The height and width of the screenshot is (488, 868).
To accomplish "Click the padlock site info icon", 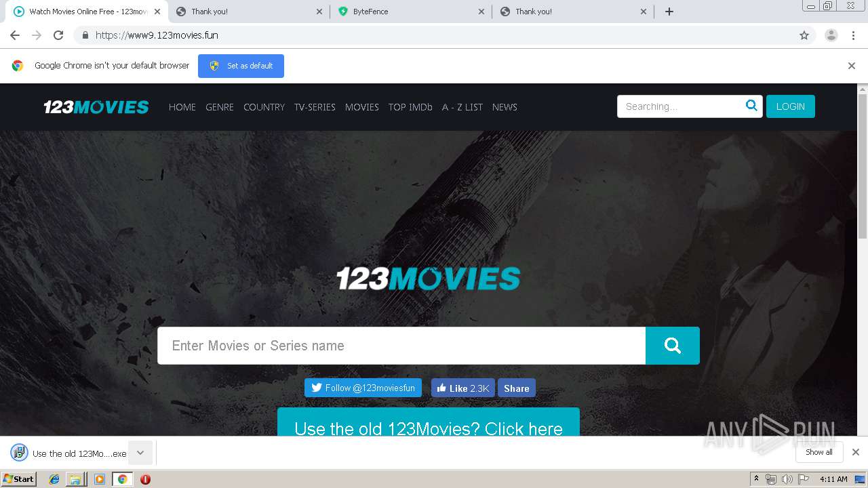I will (x=85, y=35).
